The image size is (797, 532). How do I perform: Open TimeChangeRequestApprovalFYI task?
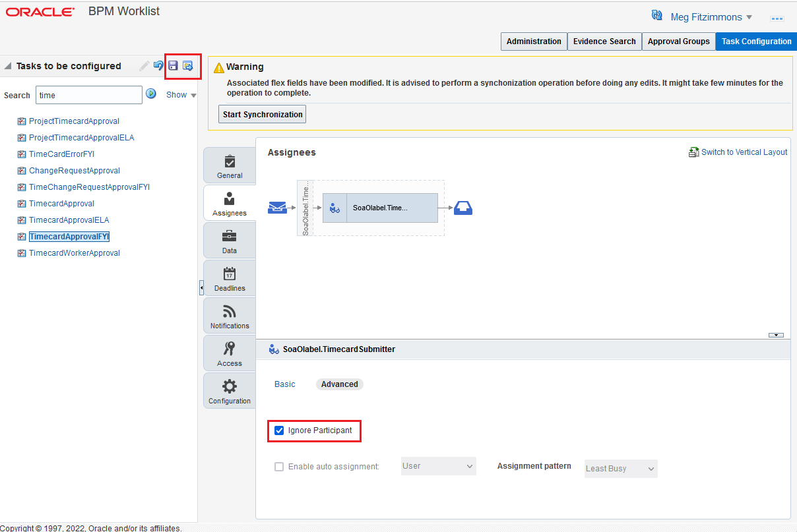89,187
